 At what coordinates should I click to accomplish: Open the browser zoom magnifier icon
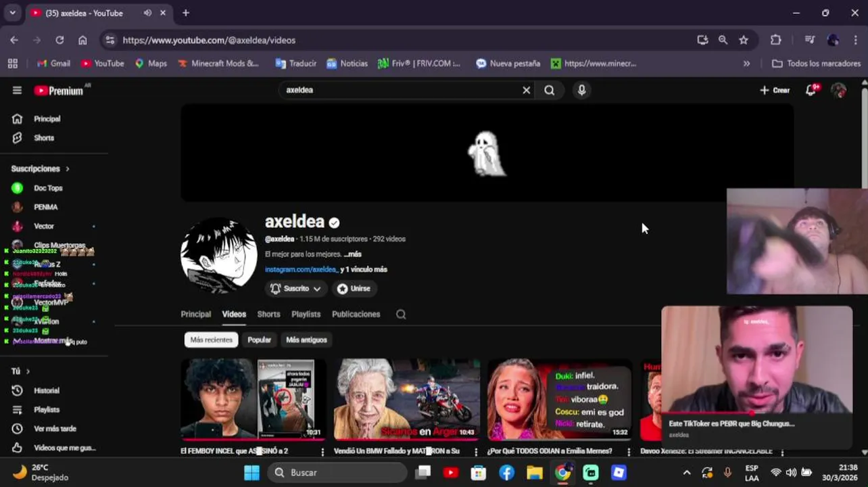pos(723,40)
